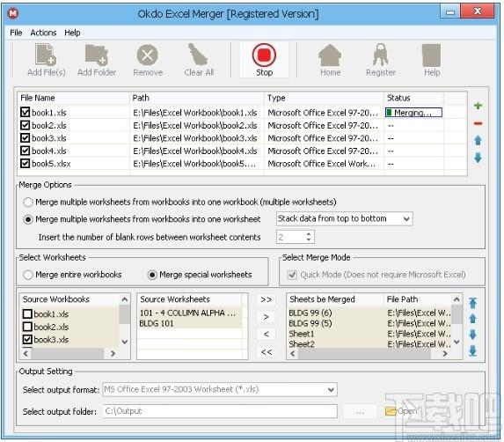Click the Type column header
Image resolution: width=504 pixels, height=442 pixels.
(324, 98)
